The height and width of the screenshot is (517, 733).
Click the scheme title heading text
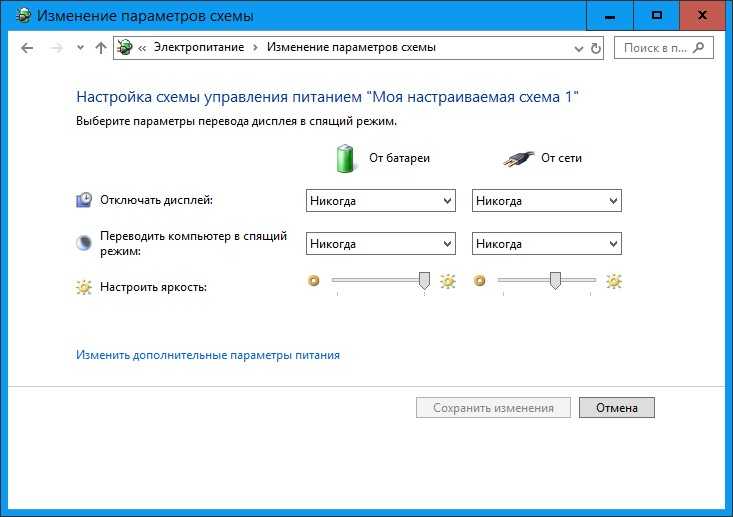327,97
